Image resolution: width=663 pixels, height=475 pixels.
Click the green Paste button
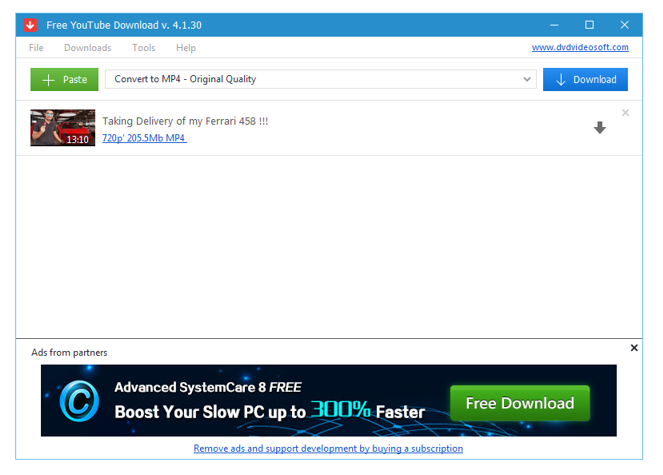pyautogui.click(x=64, y=80)
